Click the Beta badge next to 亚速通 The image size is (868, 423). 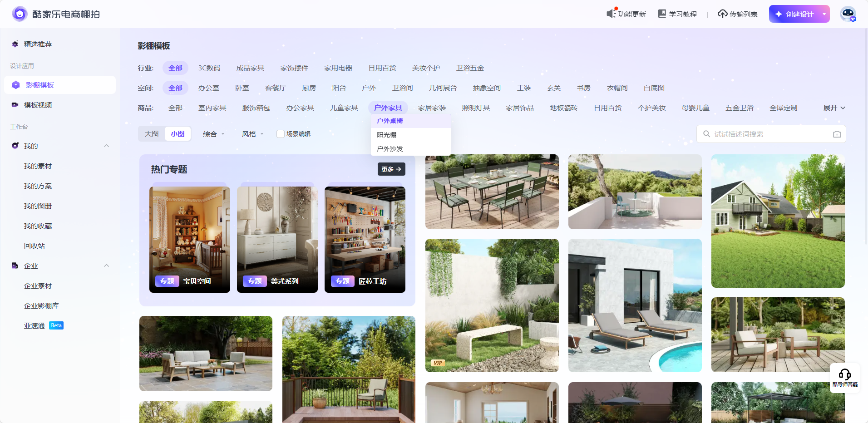pyautogui.click(x=56, y=325)
